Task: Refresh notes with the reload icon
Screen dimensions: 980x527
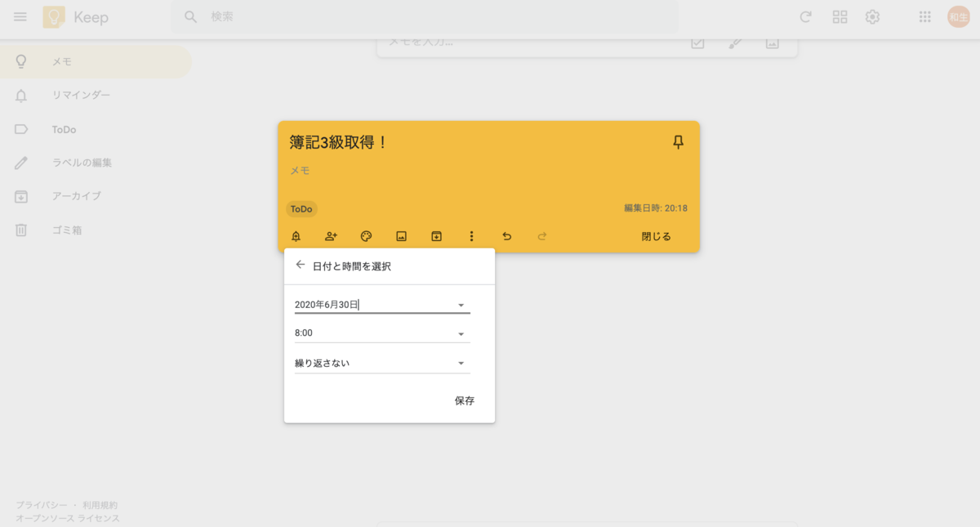Action: (805, 17)
